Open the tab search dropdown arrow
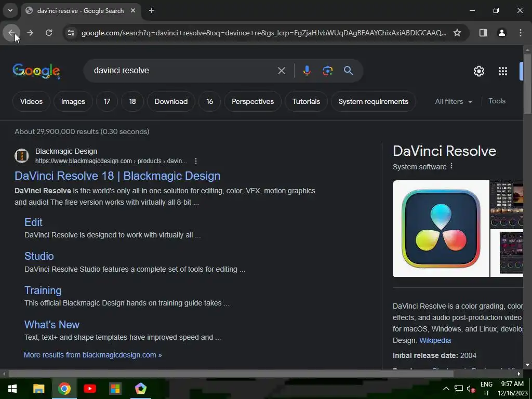This screenshot has height=399, width=532. click(x=10, y=10)
